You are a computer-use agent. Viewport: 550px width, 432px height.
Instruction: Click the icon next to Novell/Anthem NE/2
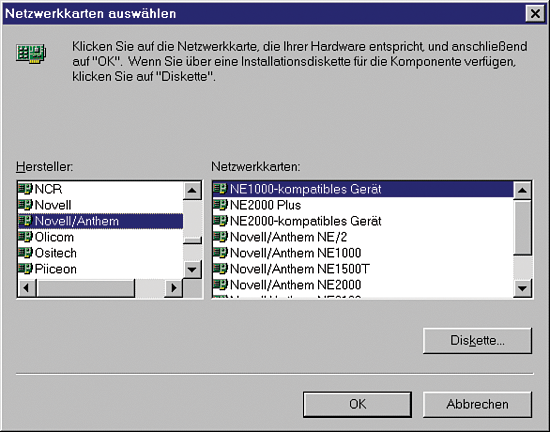(220, 237)
